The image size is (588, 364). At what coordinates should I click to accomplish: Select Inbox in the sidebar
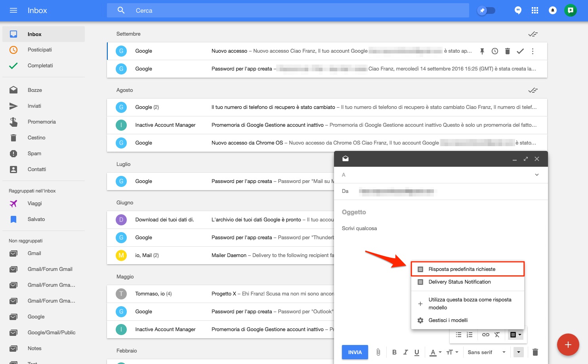coord(44,34)
